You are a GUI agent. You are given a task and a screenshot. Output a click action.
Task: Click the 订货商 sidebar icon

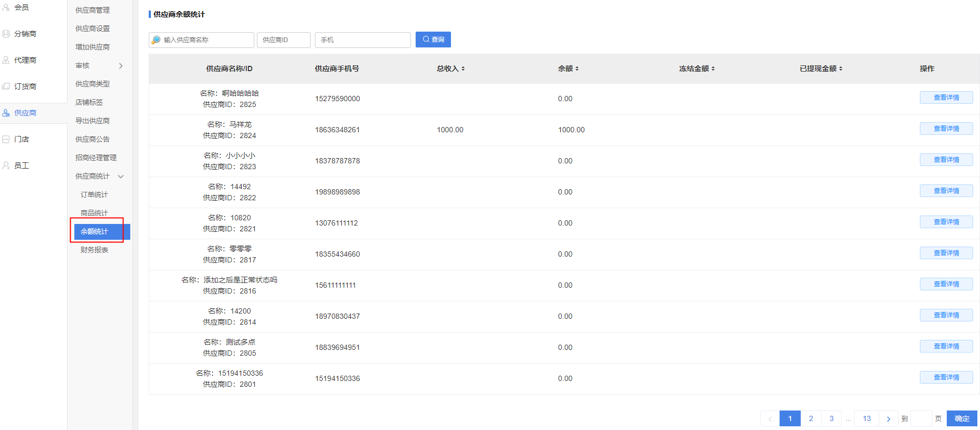pyautogui.click(x=6, y=86)
